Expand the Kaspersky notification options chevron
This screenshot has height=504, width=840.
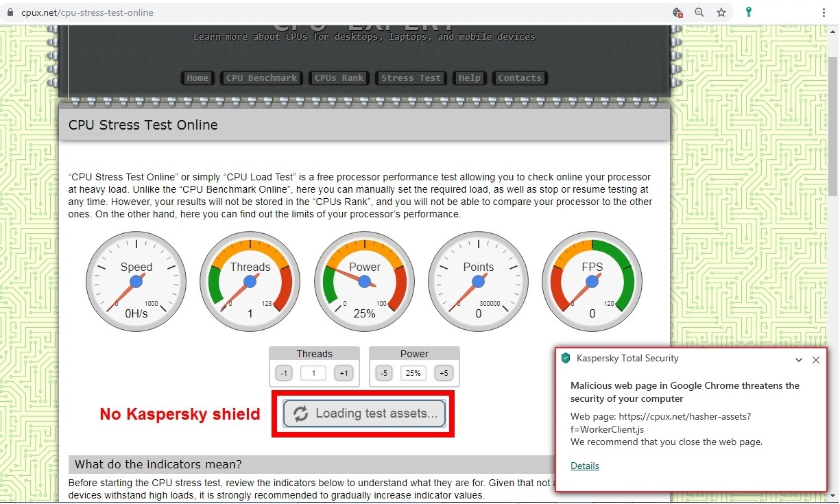click(799, 360)
